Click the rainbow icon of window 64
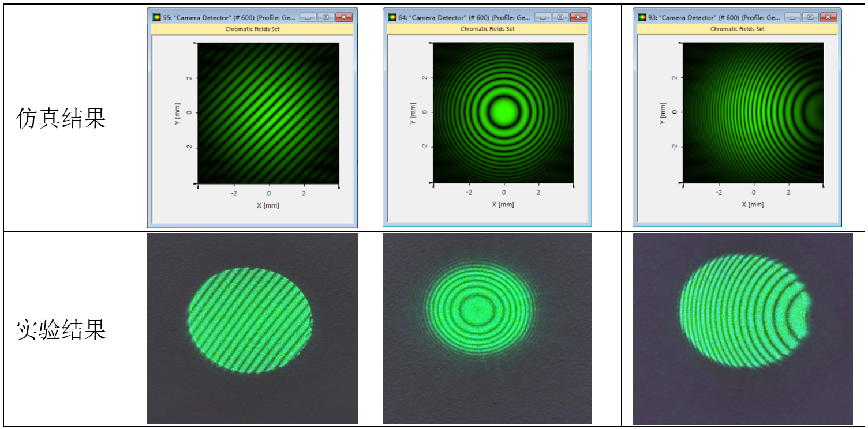The width and height of the screenshot is (868, 429). (392, 17)
